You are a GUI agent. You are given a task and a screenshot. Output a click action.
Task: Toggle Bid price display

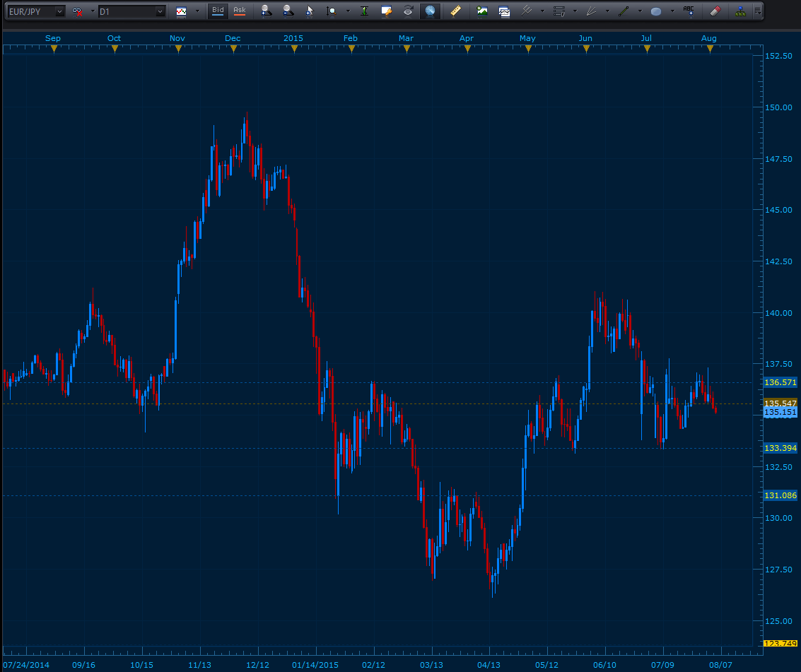[x=218, y=11]
